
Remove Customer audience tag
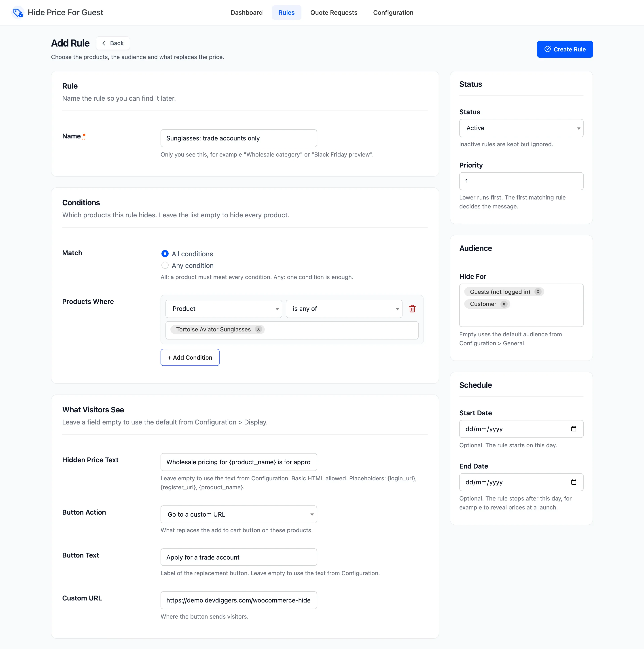[504, 304]
